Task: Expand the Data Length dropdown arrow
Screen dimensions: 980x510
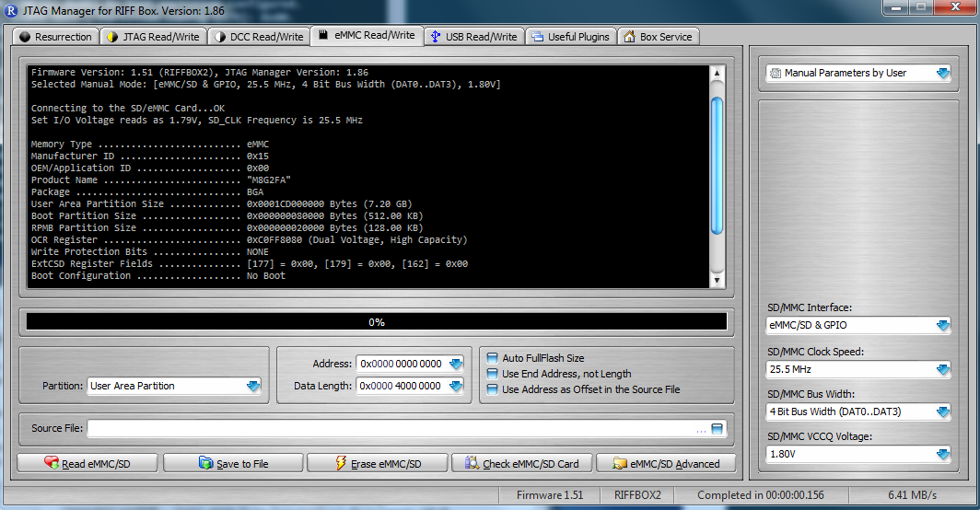Action: point(456,386)
